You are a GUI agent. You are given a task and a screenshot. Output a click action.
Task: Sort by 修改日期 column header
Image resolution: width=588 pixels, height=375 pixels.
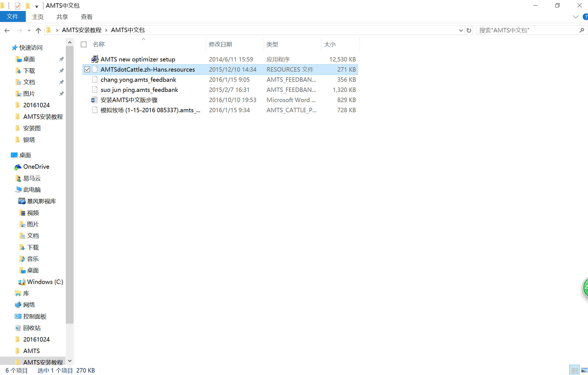220,44
